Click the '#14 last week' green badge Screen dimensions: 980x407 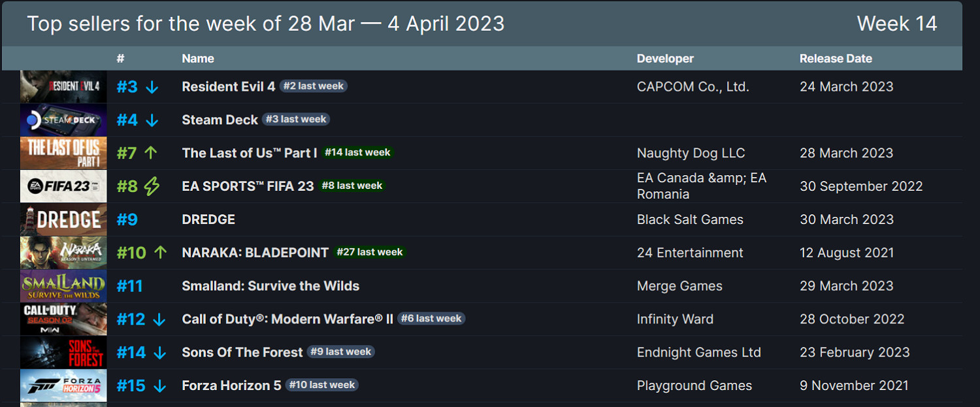click(357, 153)
